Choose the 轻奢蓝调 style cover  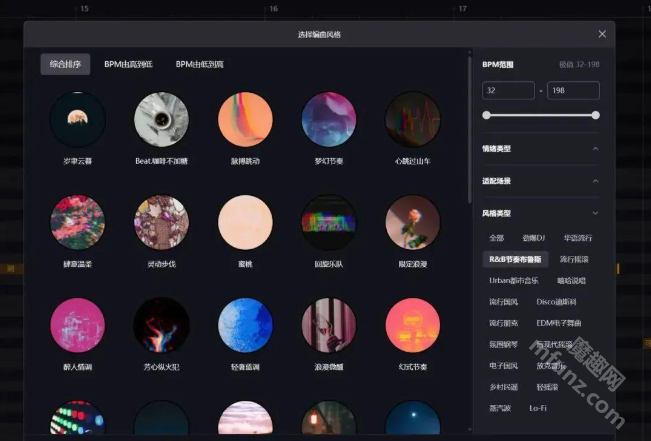tap(245, 325)
